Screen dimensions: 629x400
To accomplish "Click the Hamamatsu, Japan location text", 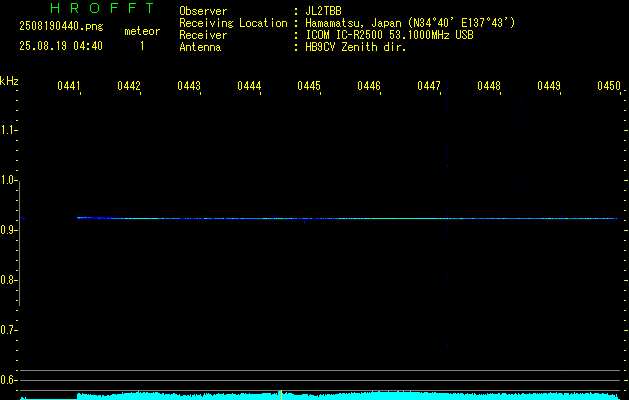I will point(410,23).
